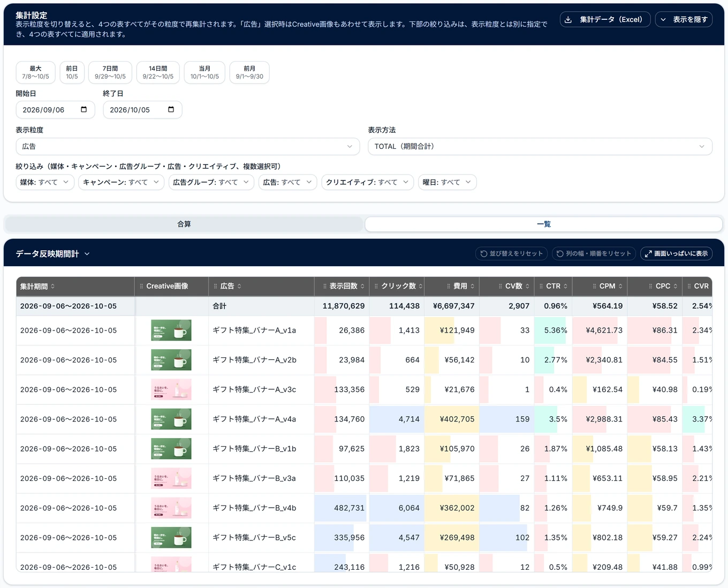This screenshot has height=588, width=728.
Task: Open the 開始日 calendar picker icon
Action: 84,110
